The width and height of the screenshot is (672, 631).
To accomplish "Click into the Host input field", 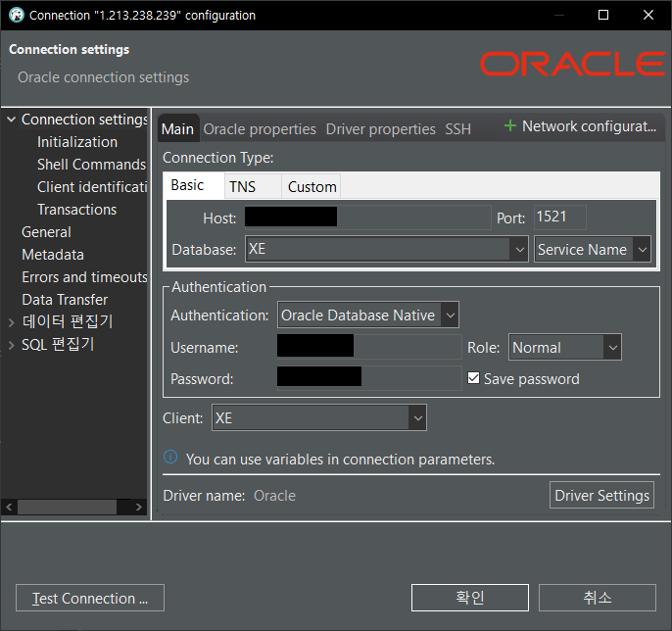I will click(367, 218).
